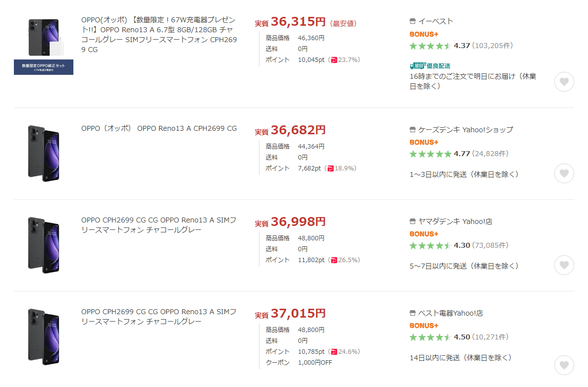The width and height of the screenshot is (588, 387).
Task: Visit ケーズデンキ Yahoo!ショップ store page
Action: (466, 130)
